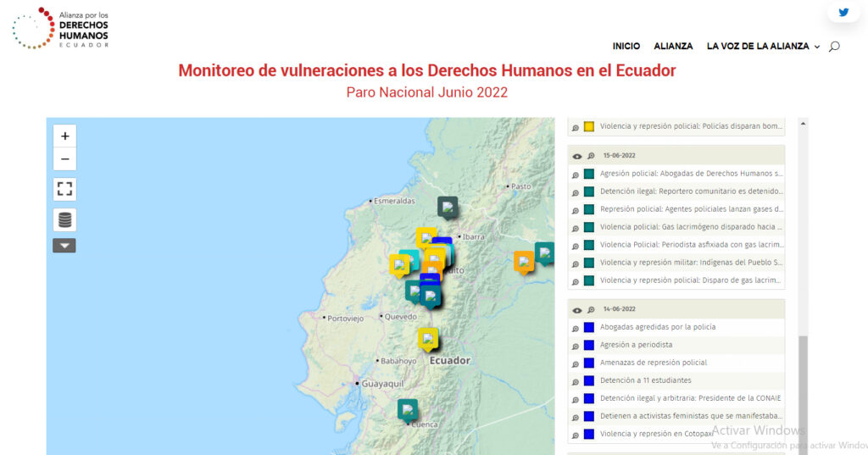868x455 pixels.
Task: Select 'Detención a 11 estudiantes' entry
Action: pyautogui.click(x=645, y=380)
